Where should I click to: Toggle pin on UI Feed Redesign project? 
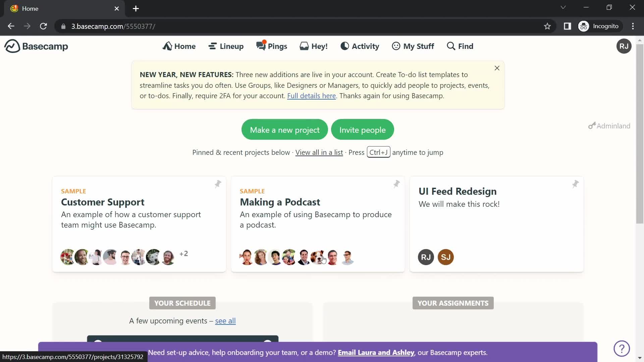coord(575,184)
